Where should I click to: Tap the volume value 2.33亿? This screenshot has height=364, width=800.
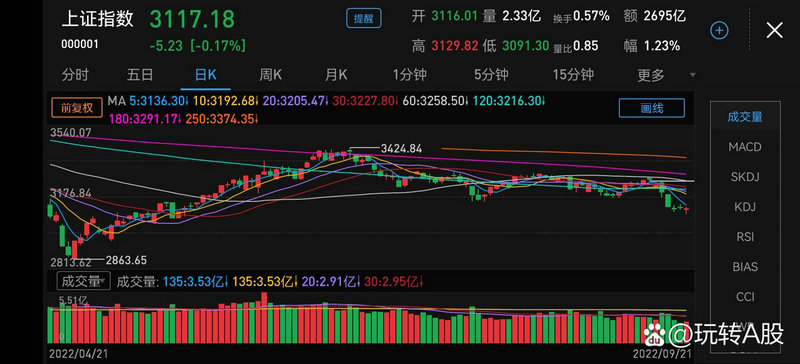point(522,16)
